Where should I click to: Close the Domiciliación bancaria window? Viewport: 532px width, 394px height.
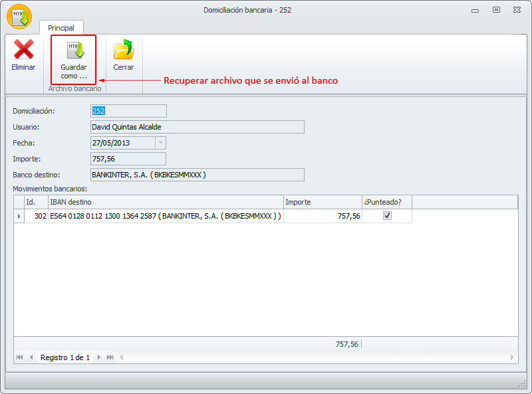tap(517, 10)
